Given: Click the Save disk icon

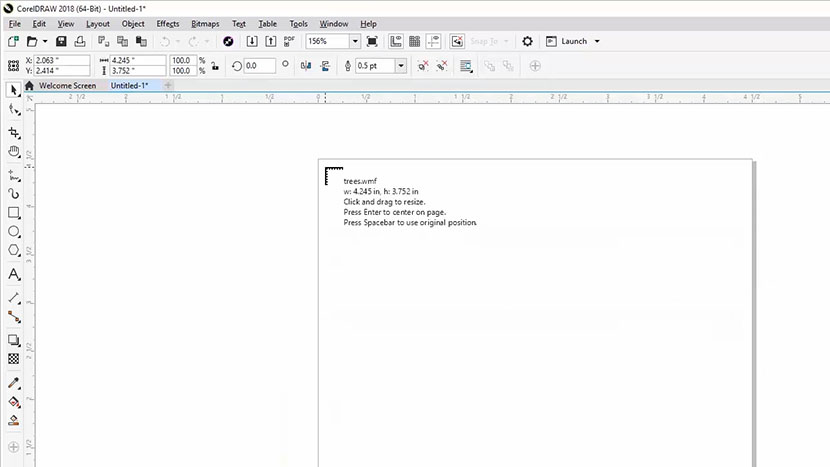Looking at the screenshot, I should pyautogui.click(x=61, y=42).
